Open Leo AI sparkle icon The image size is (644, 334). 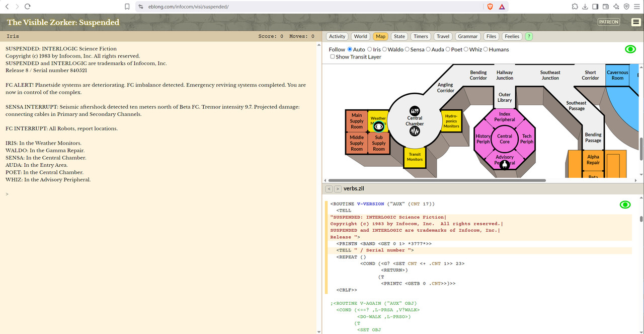coord(616,7)
